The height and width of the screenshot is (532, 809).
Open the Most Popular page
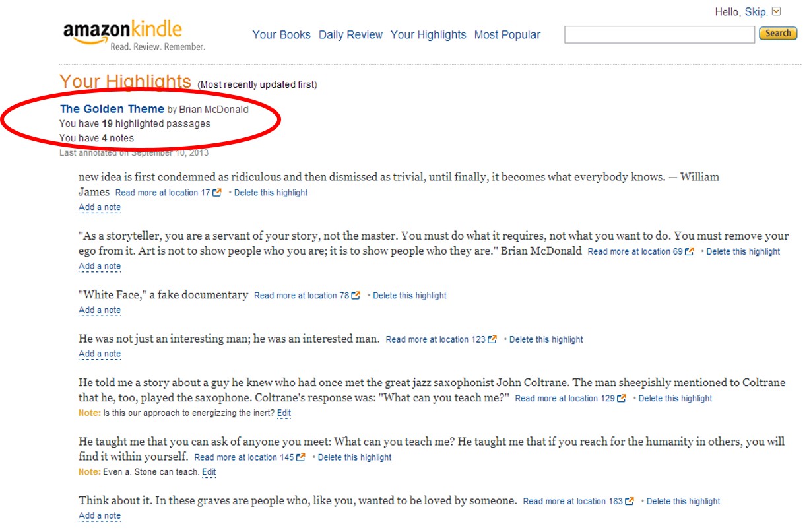[x=507, y=35]
